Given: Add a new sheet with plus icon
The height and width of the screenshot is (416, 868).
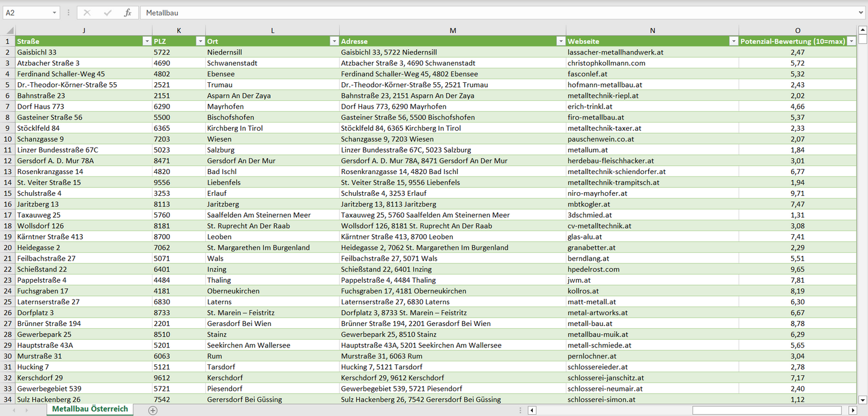Looking at the screenshot, I should tap(153, 410).
